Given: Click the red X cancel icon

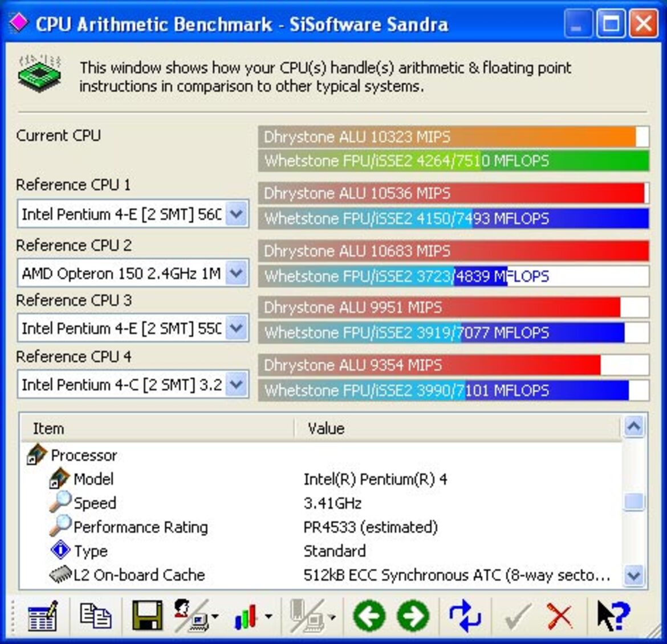Looking at the screenshot, I should point(560,616).
